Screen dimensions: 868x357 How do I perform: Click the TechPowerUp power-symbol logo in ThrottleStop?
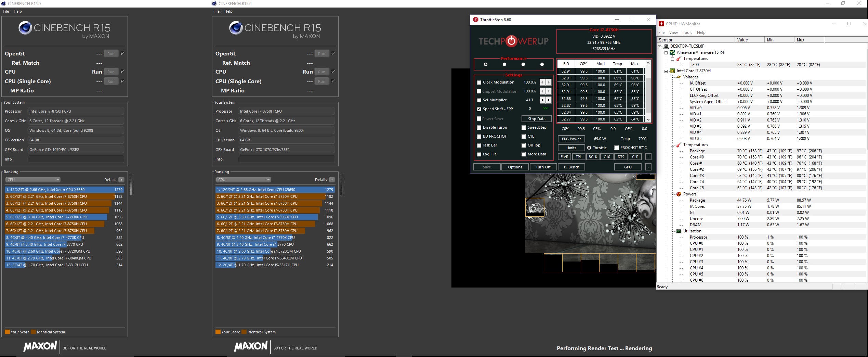[x=512, y=41]
